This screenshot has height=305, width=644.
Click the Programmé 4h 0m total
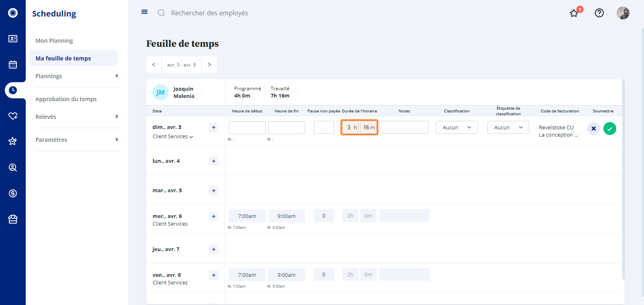247,92
